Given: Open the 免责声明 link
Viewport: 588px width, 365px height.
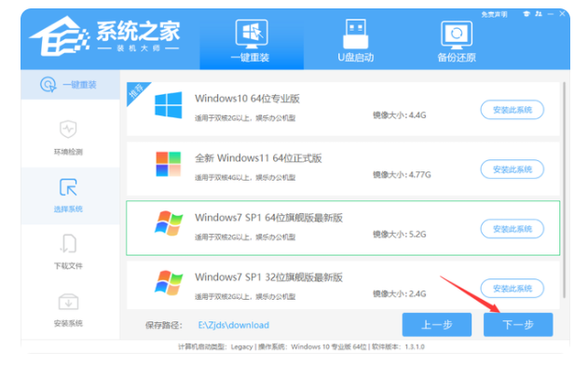Looking at the screenshot, I should (494, 14).
